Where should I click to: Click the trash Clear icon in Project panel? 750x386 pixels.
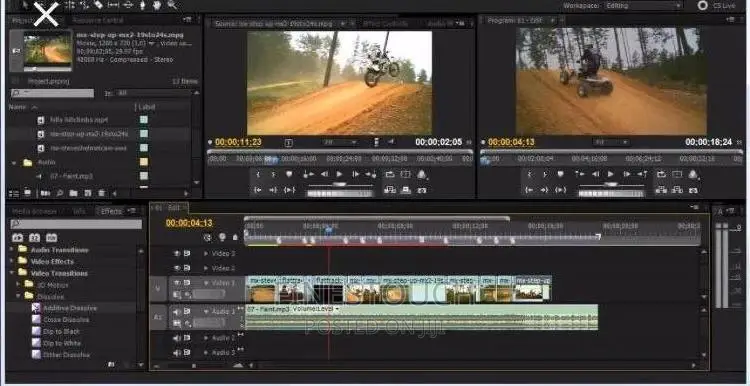pyautogui.click(x=101, y=193)
